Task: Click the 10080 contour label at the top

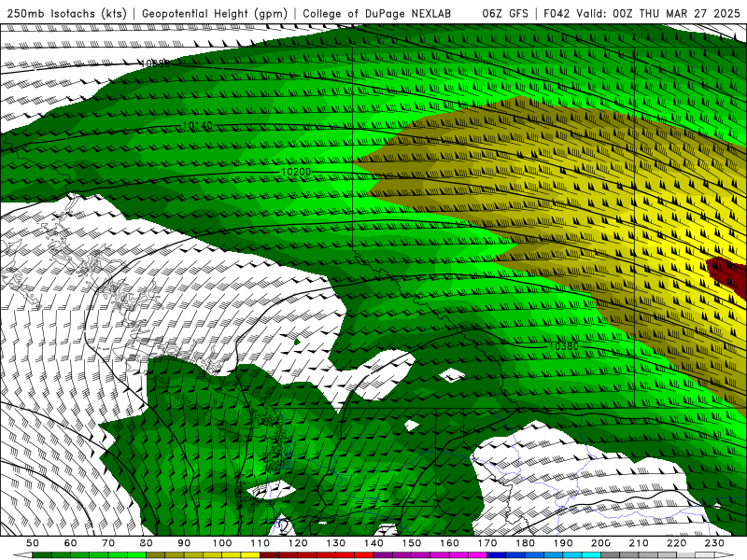Action: click(155, 63)
